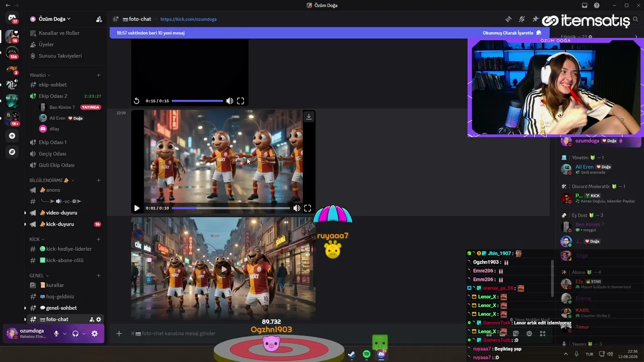
Task: Play the second cockroach street video
Action: [224, 269]
